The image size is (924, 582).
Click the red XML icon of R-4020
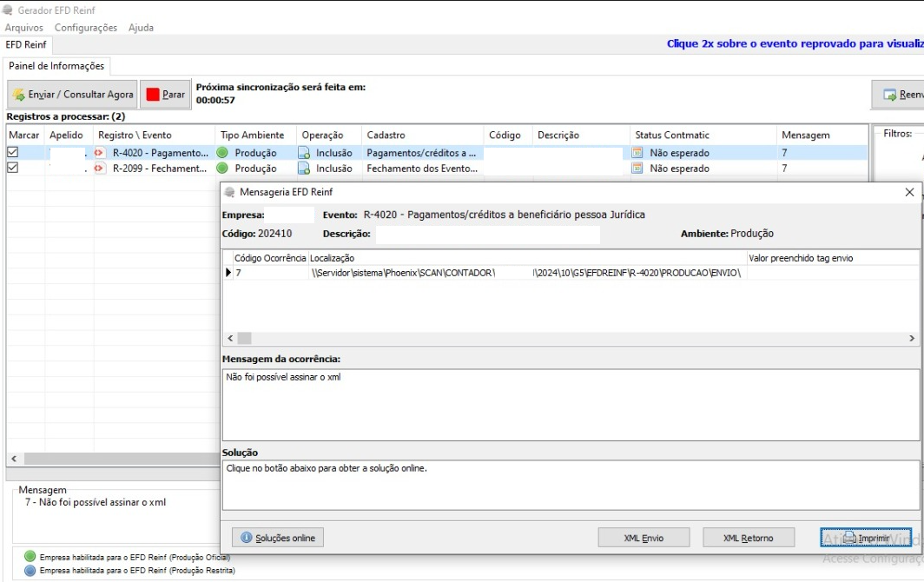[x=99, y=153]
